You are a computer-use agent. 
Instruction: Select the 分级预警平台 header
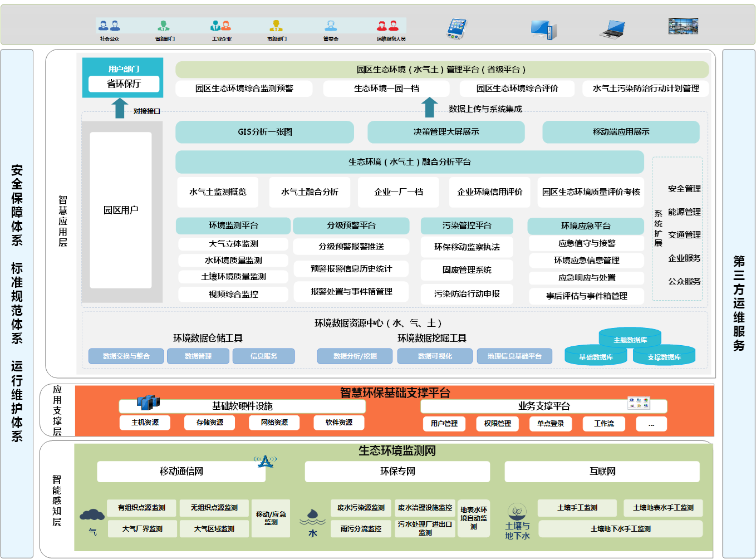coord(351,225)
